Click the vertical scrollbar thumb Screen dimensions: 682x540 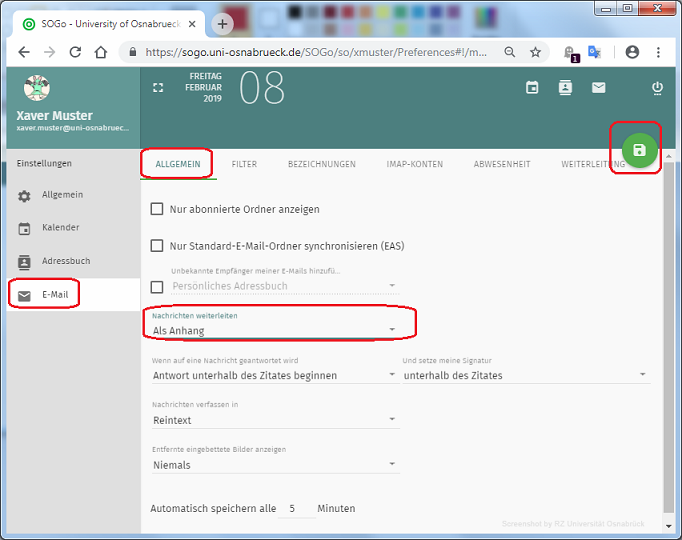[x=669, y=338]
